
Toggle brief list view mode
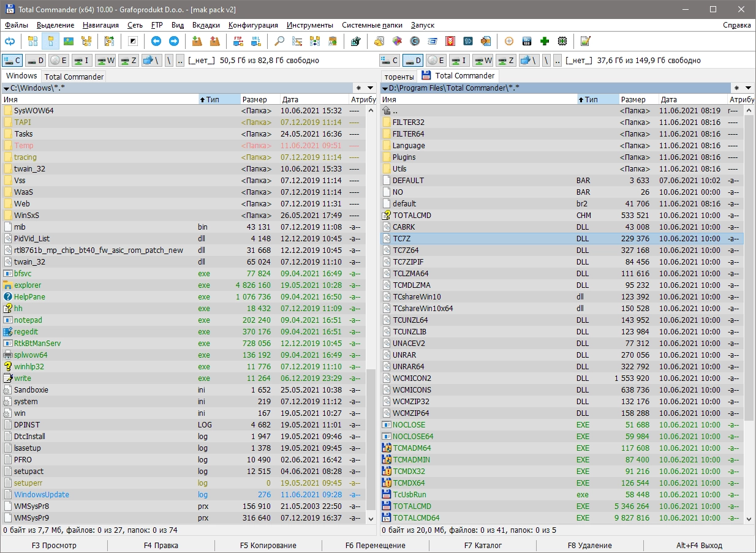pyautogui.click(x=33, y=41)
